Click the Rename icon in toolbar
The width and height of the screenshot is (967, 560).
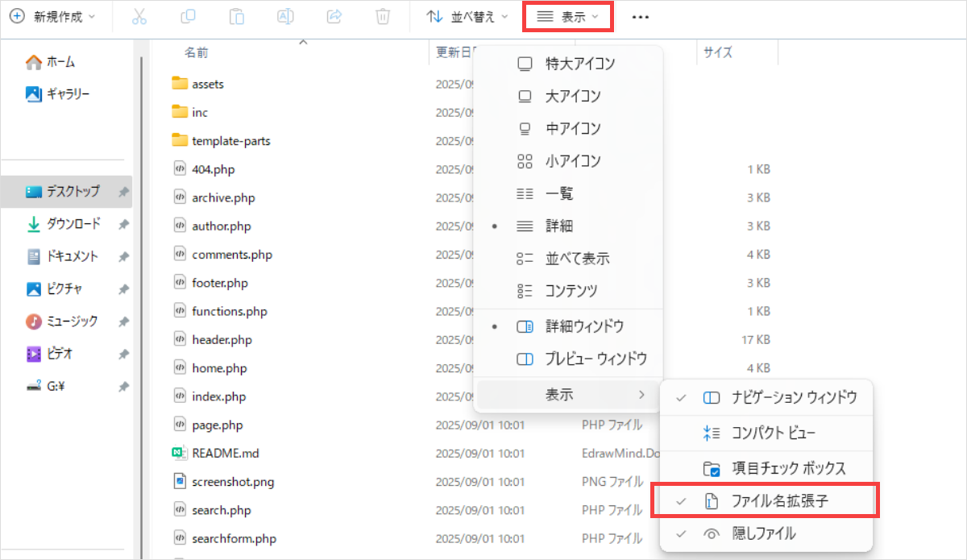(x=285, y=17)
